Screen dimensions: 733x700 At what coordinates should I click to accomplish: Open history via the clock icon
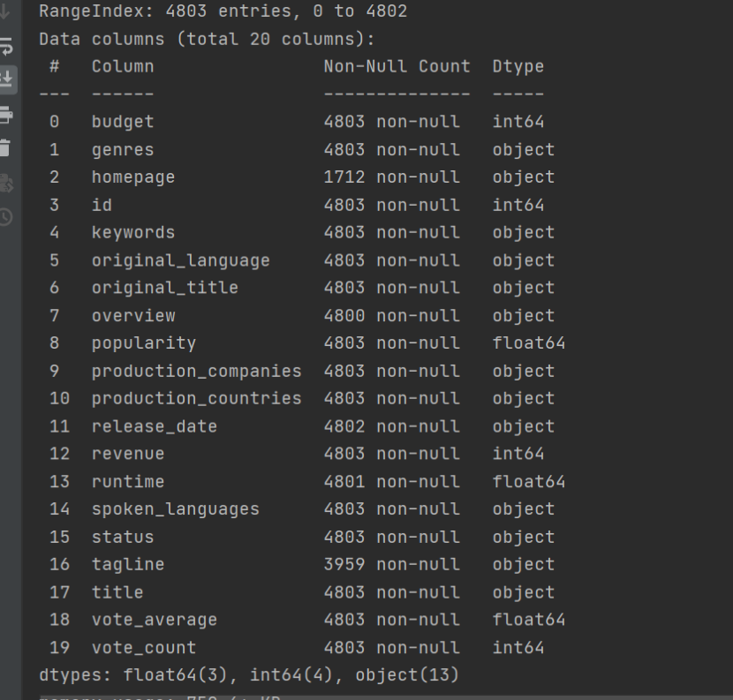tap(6, 216)
